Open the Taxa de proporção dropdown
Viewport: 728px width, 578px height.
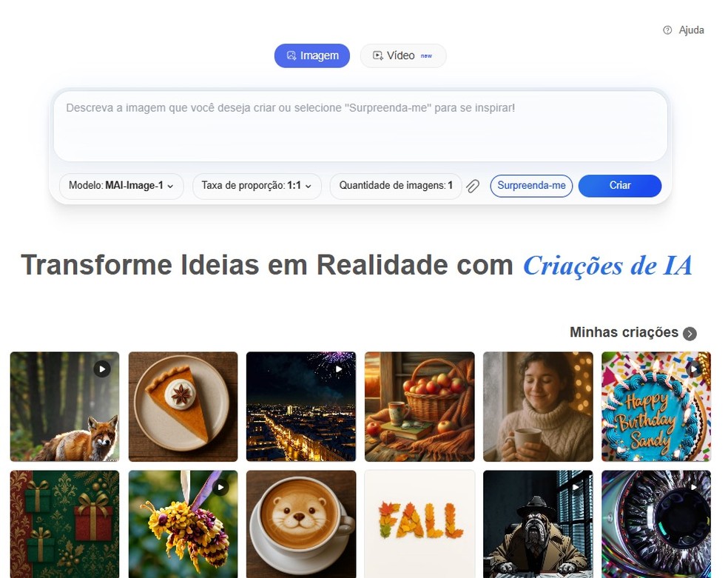pyautogui.click(x=257, y=186)
